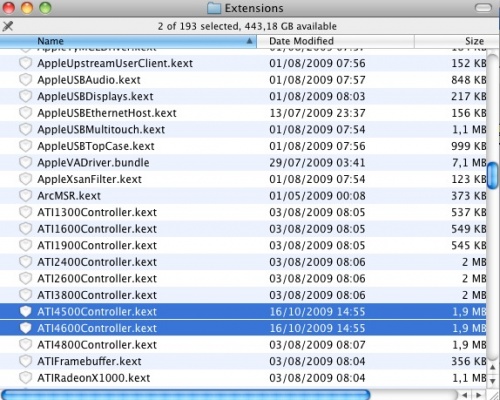Click the scroll down arrow

(493, 380)
